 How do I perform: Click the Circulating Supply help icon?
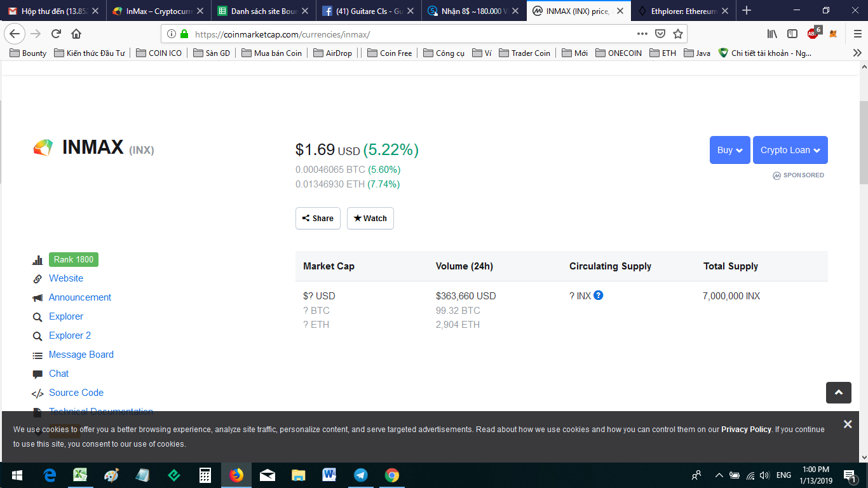[599, 295]
